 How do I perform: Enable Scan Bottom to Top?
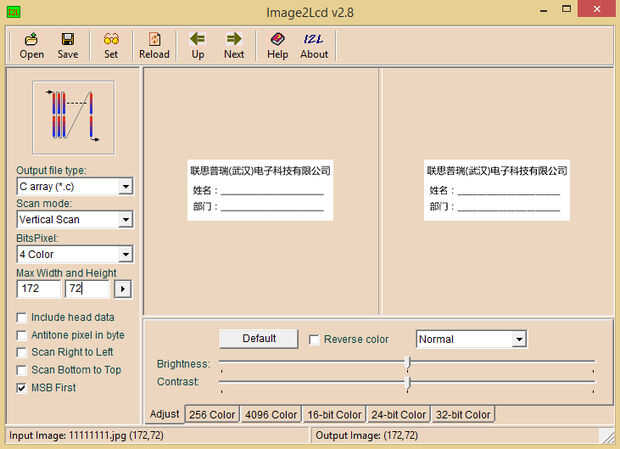(21, 370)
